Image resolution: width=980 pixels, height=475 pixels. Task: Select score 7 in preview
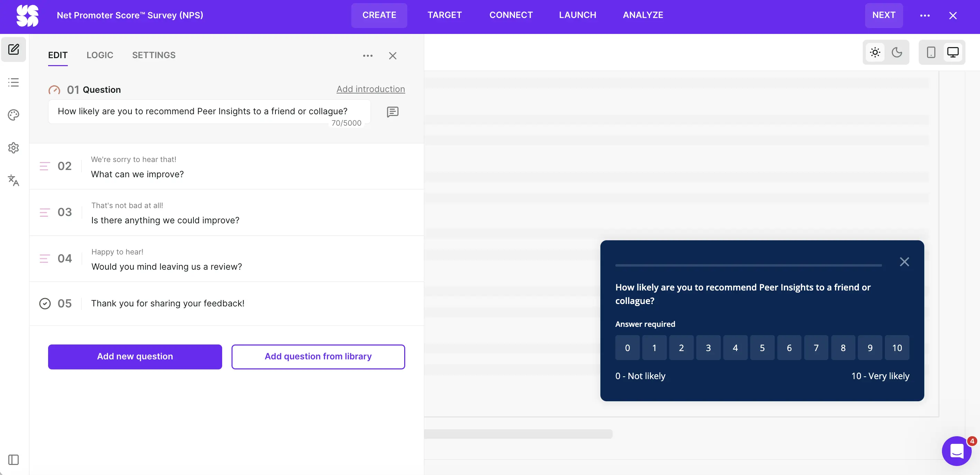point(816,348)
